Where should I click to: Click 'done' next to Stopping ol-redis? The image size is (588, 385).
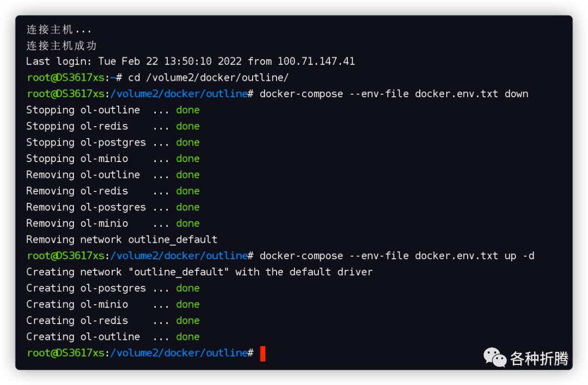188,126
